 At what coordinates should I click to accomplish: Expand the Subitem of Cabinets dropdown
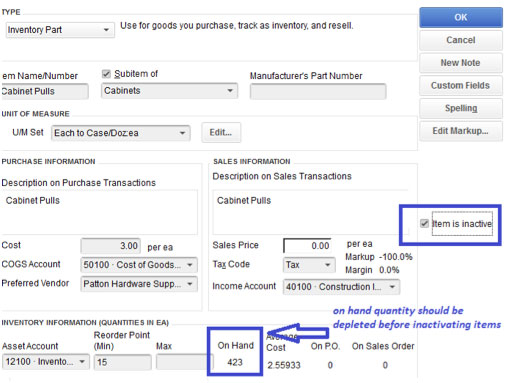[169, 91]
